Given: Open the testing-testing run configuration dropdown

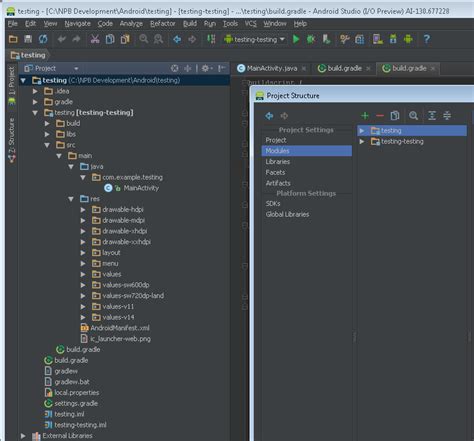Looking at the screenshot, I should tap(255, 39).
